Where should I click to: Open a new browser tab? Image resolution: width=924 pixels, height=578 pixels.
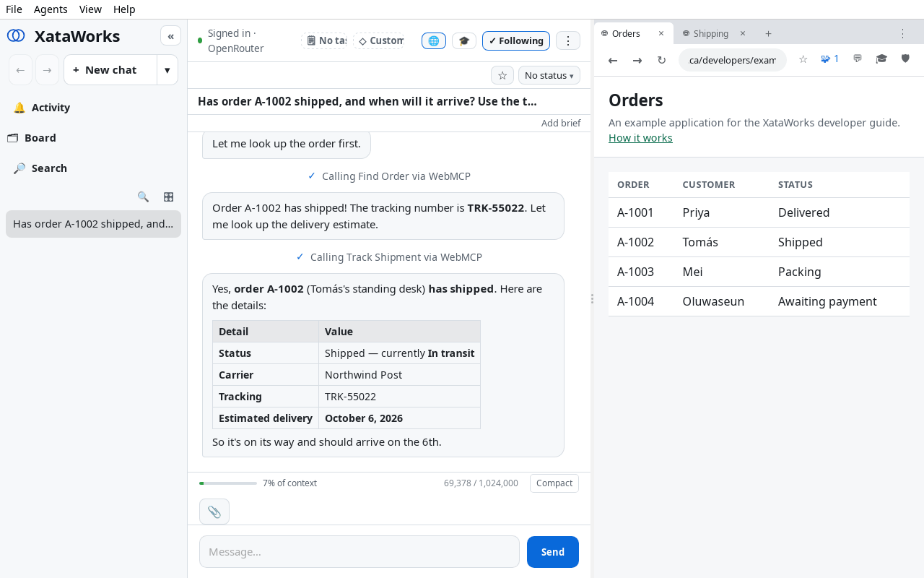[x=768, y=34]
